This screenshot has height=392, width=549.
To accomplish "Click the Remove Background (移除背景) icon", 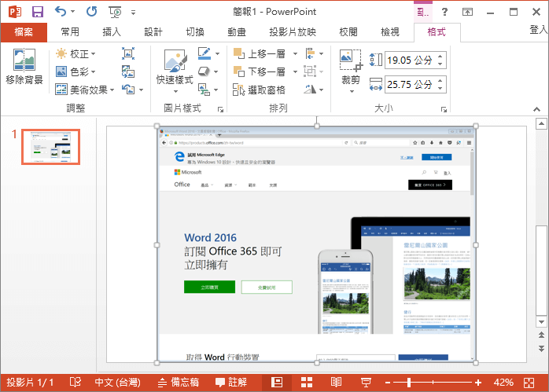I will [24, 67].
